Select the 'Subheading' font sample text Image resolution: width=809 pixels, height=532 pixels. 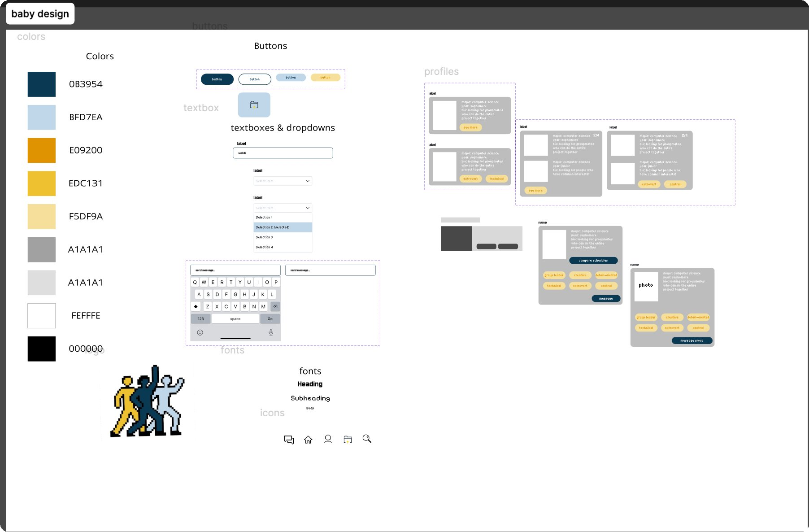(310, 398)
